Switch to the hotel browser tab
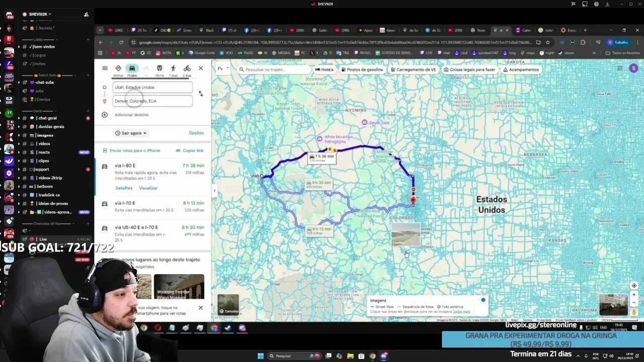Viewport: 644px width, 362px height. tap(547, 30)
